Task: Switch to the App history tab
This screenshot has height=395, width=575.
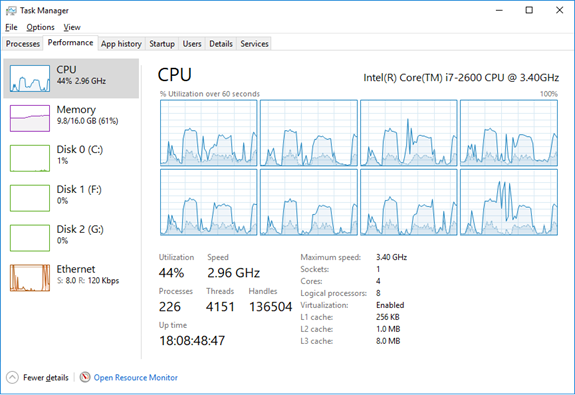Action: [x=121, y=44]
